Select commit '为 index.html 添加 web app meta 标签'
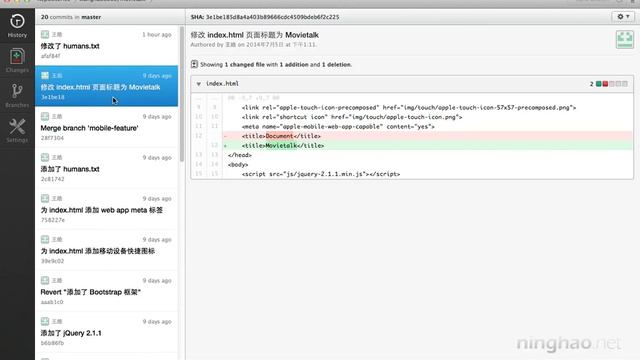Image resolution: width=640 pixels, height=360 pixels. [x=107, y=209]
